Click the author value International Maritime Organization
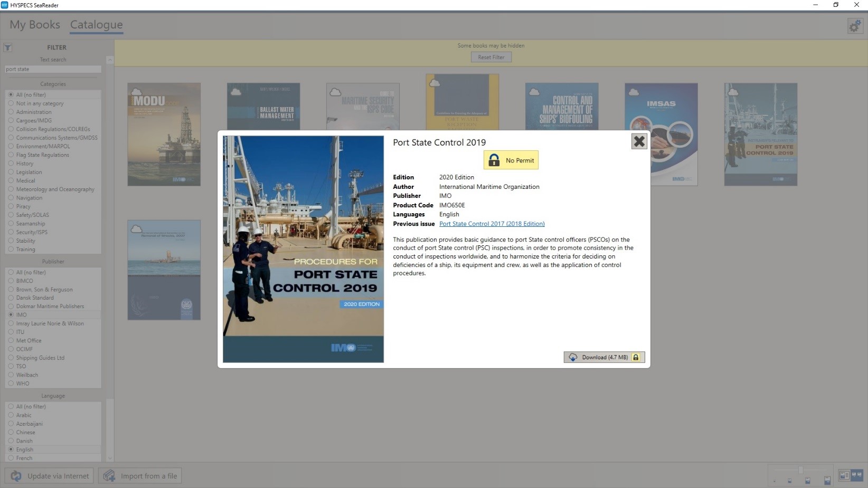Viewport: 868px width, 488px height. click(489, 187)
